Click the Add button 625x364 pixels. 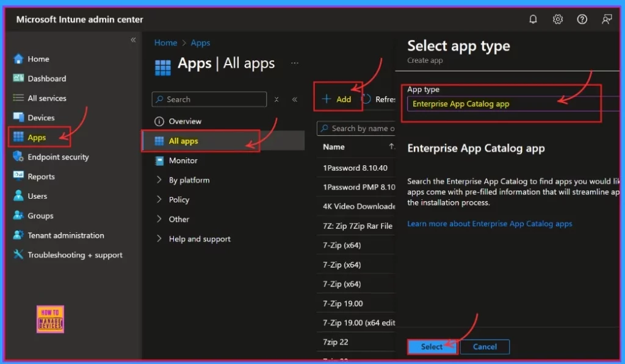(336, 99)
